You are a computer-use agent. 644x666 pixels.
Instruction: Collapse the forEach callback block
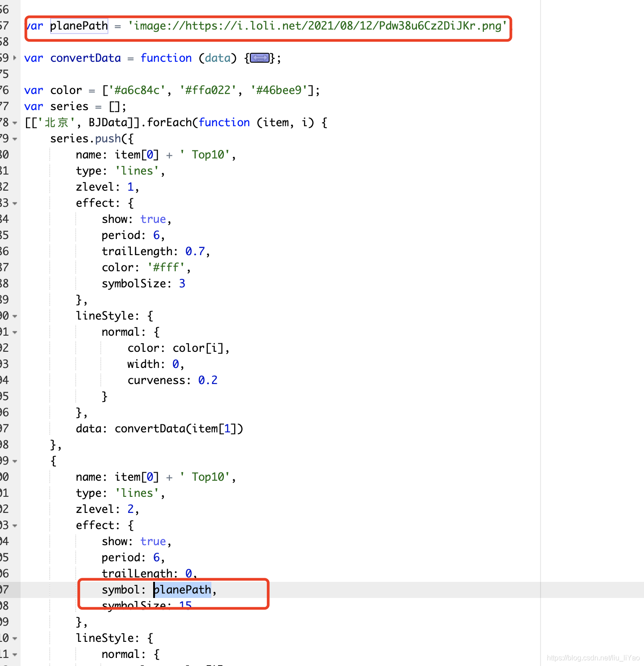[x=15, y=123]
